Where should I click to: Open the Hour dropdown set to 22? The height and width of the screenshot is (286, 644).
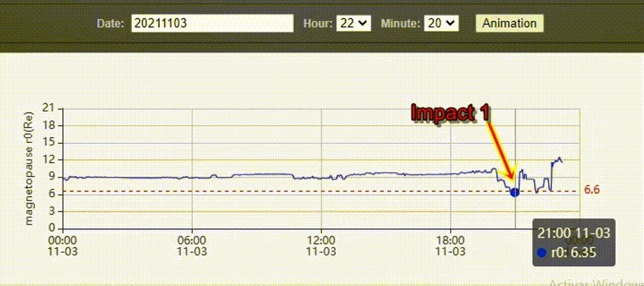coord(353,23)
